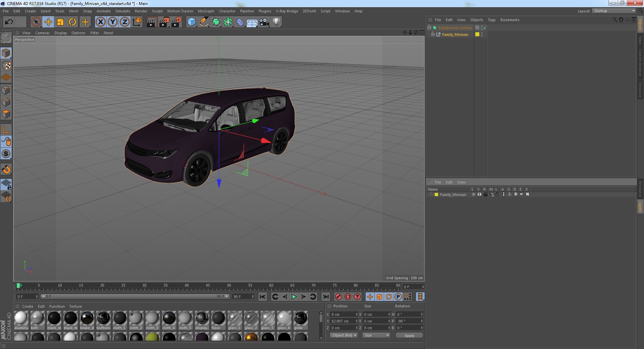
Task: Open Material Manager Texture menu
Action: pos(75,306)
